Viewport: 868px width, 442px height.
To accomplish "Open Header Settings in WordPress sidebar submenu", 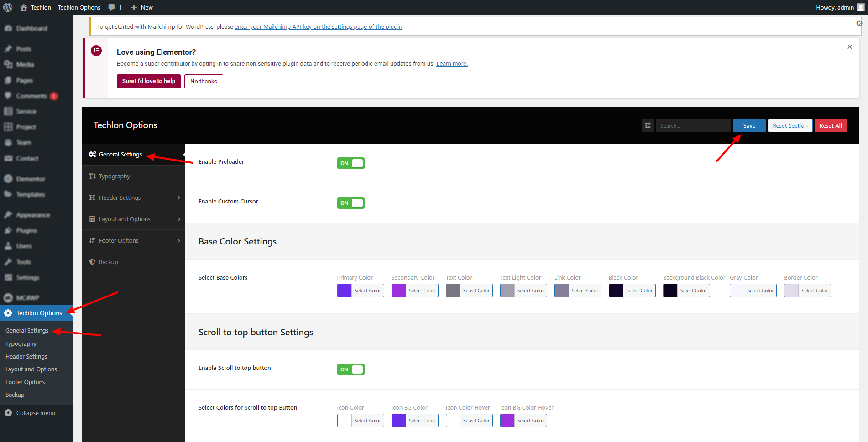I will click(26, 356).
